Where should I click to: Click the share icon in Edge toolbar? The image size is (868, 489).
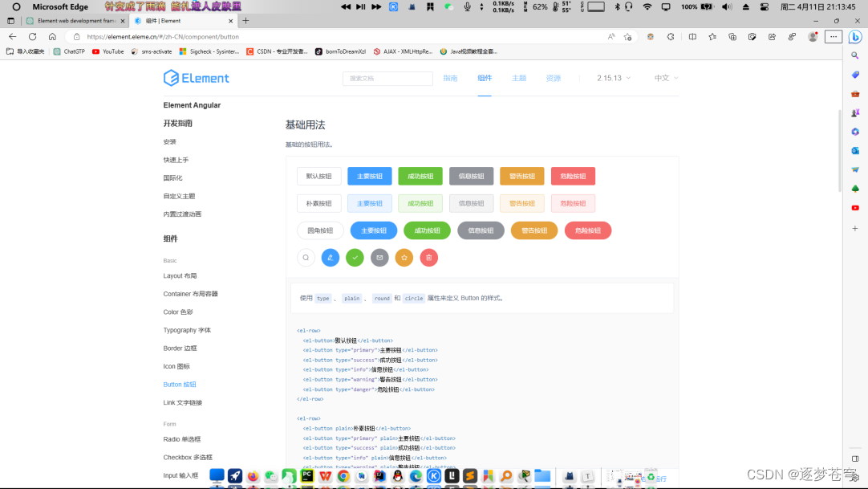(773, 37)
